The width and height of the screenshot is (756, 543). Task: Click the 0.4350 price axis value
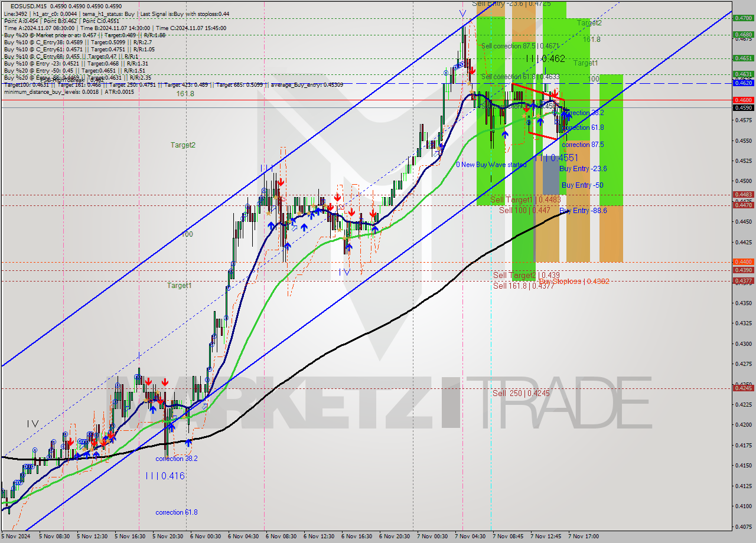(742, 303)
